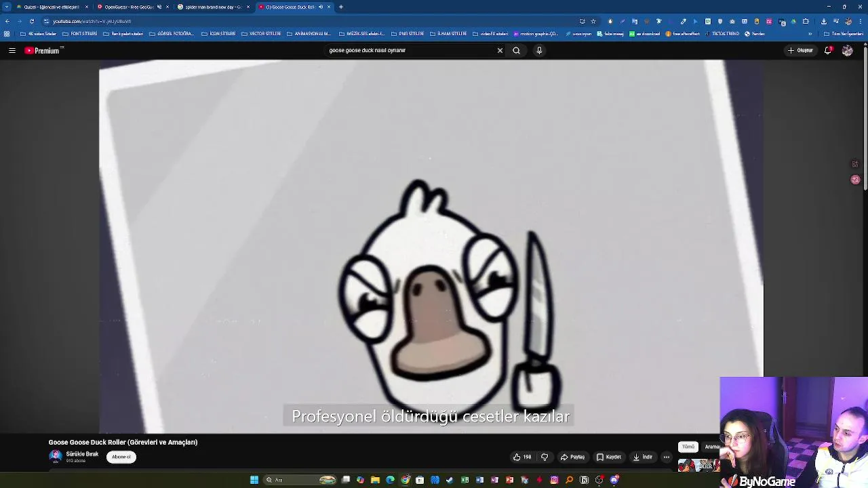Open Instagram from the taskbar
Image resolution: width=868 pixels, height=488 pixels.
(x=554, y=480)
